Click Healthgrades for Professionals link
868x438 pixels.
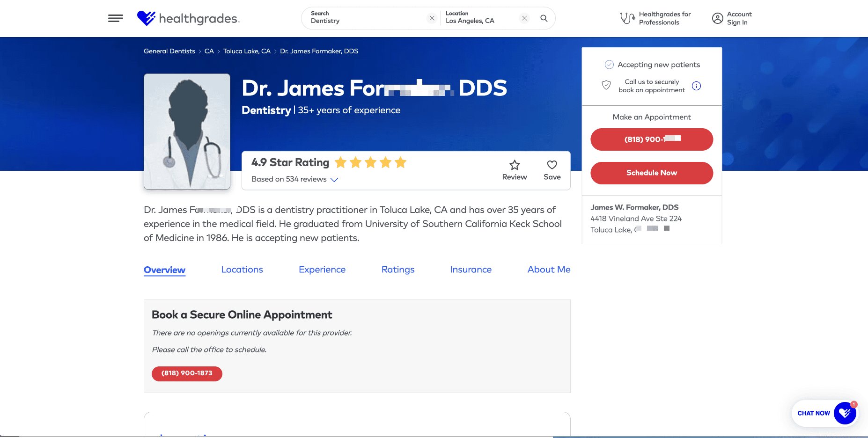pyautogui.click(x=665, y=18)
